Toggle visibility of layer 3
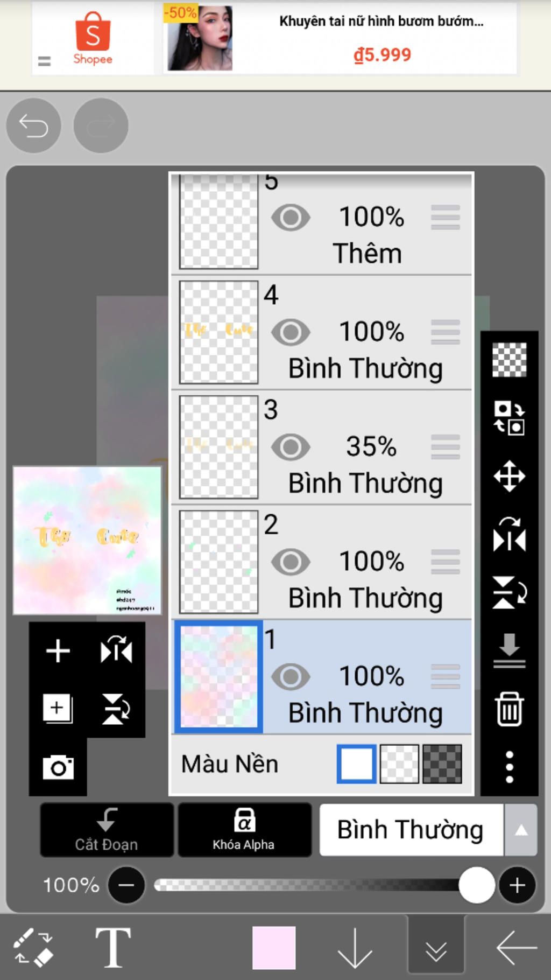The width and height of the screenshot is (551, 980). (x=291, y=447)
